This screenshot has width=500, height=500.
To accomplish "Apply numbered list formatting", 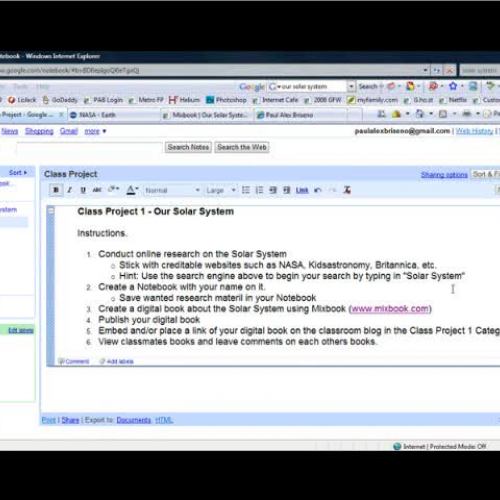I will coord(259,190).
